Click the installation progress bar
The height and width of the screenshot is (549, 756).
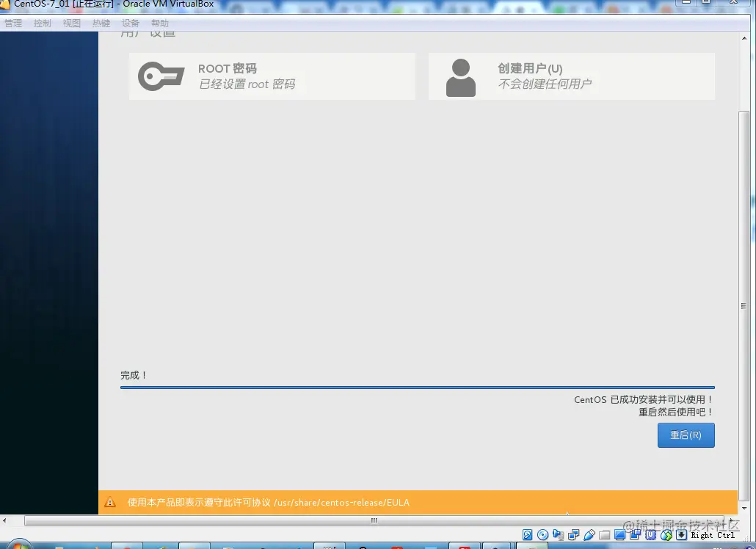click(x=418, y=387)
